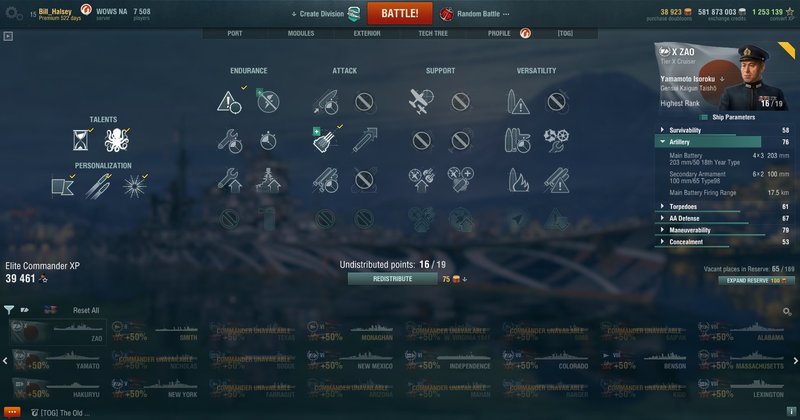Toggle the checked warning-triangle Endurance skill
This screenshot has width=800, height=420.
point(229,102)
